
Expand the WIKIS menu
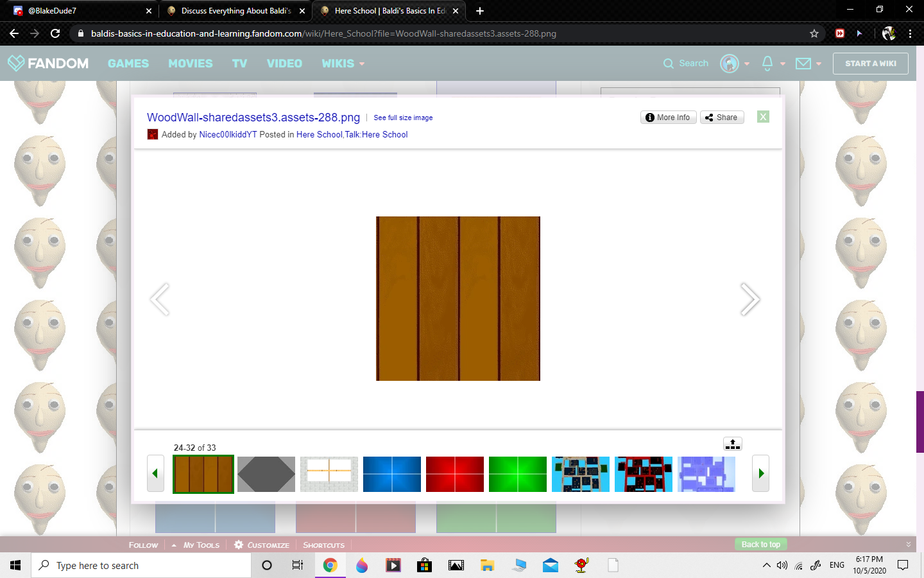point(343,64)
